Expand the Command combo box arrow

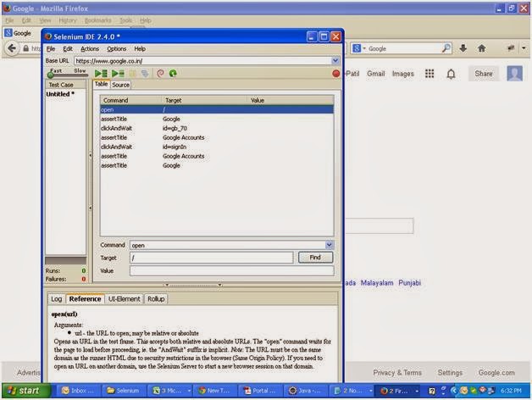coord(329,245)
